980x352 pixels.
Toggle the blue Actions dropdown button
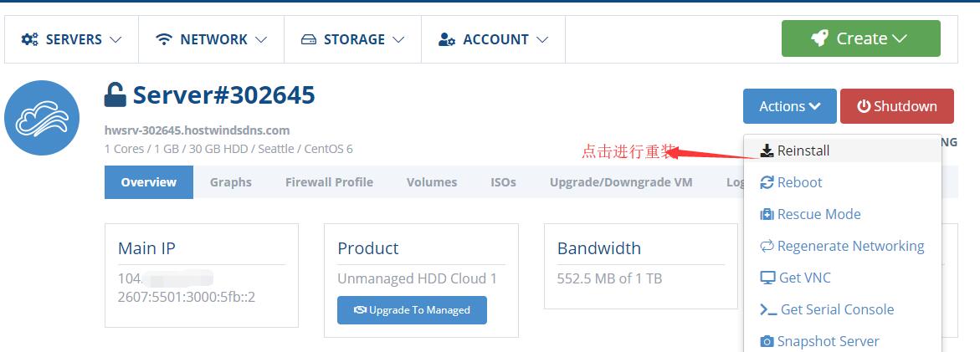click(x=789, y=106)
